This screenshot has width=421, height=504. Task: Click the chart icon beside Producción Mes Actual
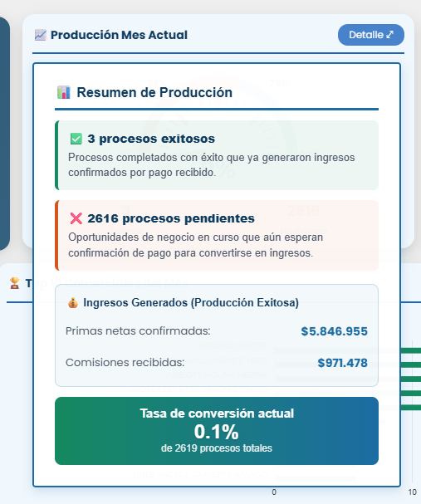coord(41,35)
